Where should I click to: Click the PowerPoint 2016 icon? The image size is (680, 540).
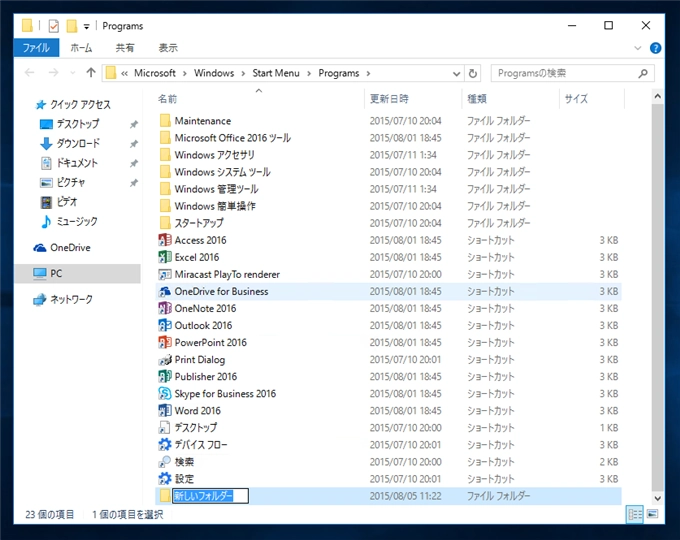pyautogui.click(x=165, y=342)
